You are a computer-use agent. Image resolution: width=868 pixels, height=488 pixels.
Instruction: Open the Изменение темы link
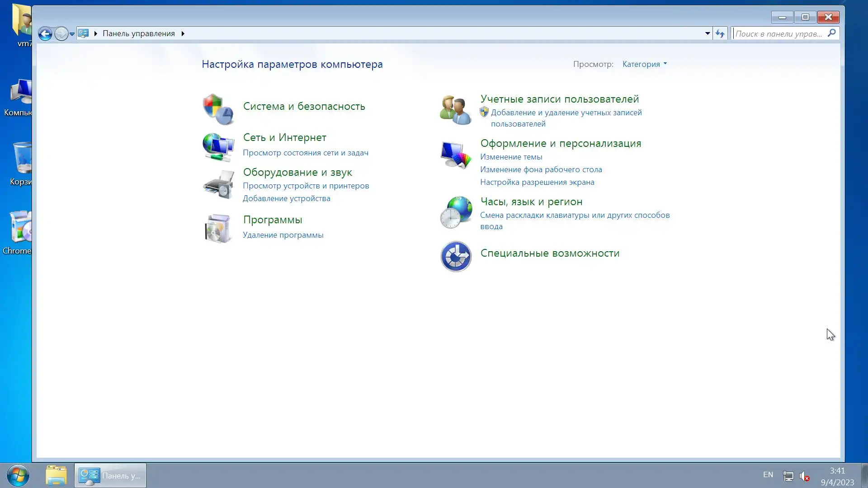point(511,157)
